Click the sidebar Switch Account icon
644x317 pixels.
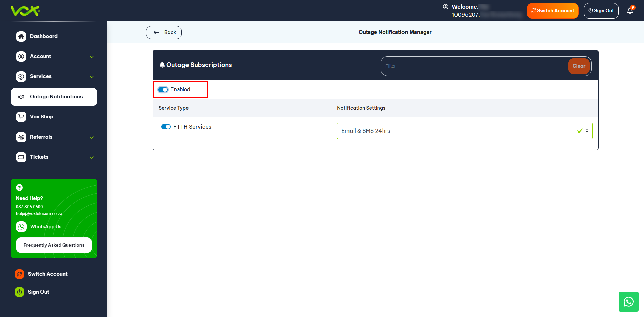pos(19,274)
